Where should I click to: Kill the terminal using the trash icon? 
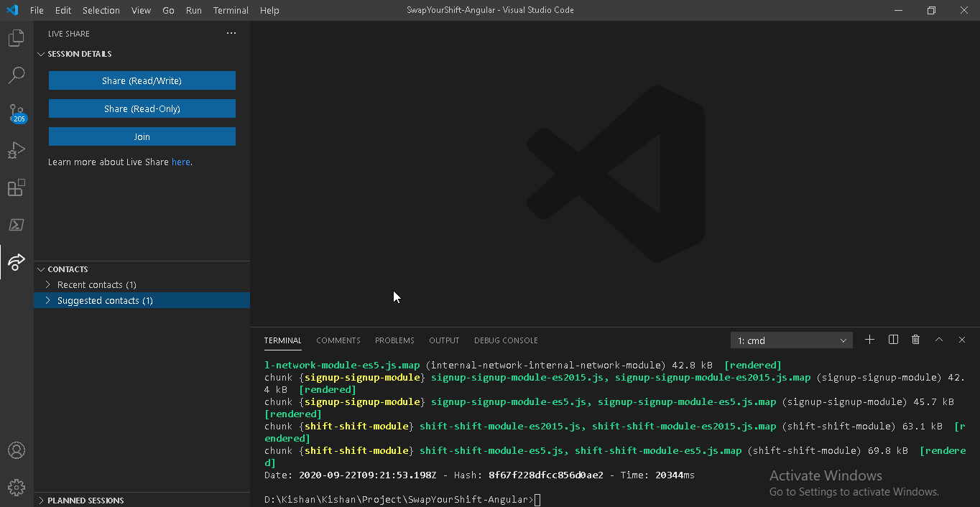[x=915, y=339]
